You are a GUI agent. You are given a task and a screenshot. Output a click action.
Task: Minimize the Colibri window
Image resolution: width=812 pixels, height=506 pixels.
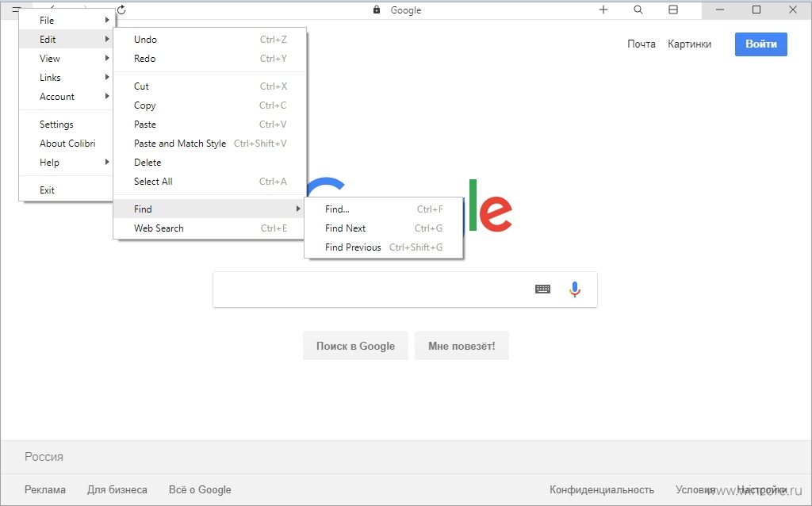(720, 10)
